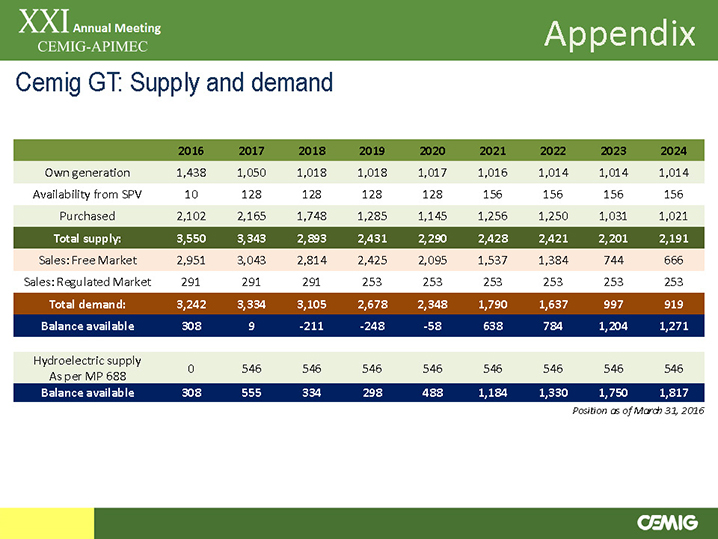The width and height of the screenshot is (718, 539).
Task: Click the 'Availability from SPV' row label
Action: (x=87, y=194)
